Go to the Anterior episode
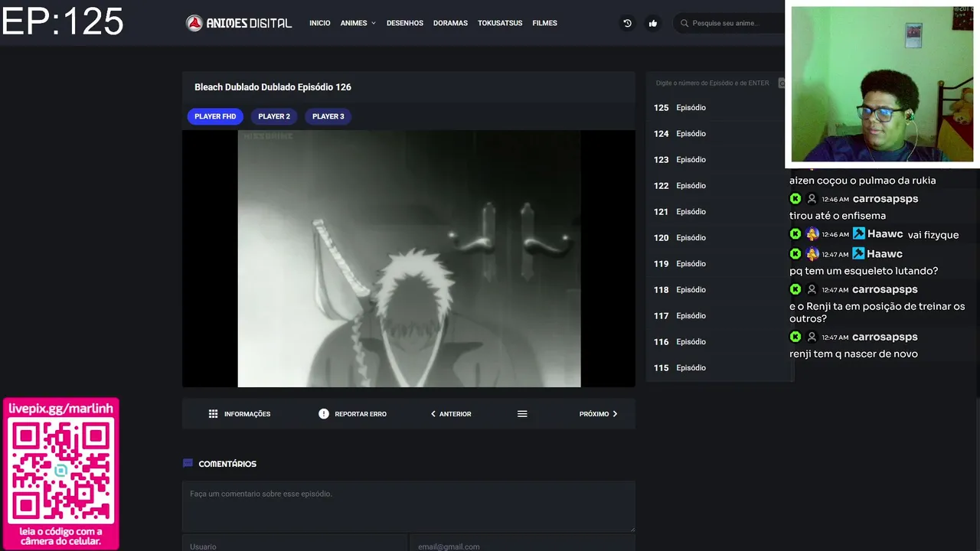The height and width of the screenshot is (551, 980). [x=451, y=414]
